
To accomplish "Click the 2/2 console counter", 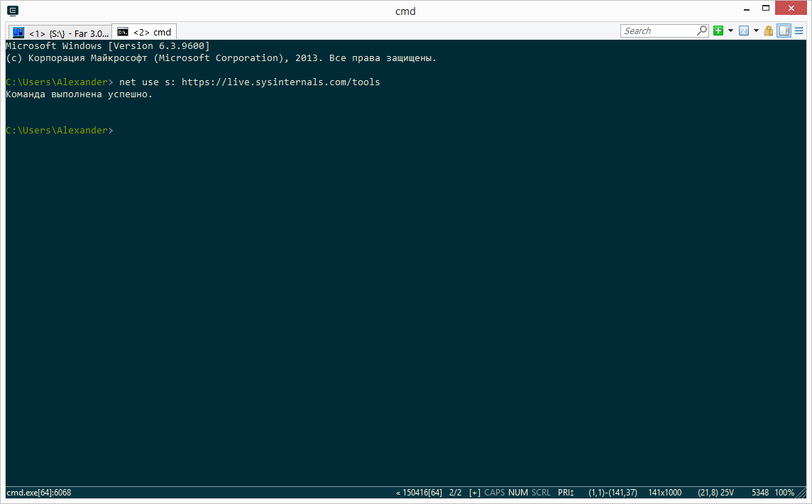I will [x=455, y=493].
